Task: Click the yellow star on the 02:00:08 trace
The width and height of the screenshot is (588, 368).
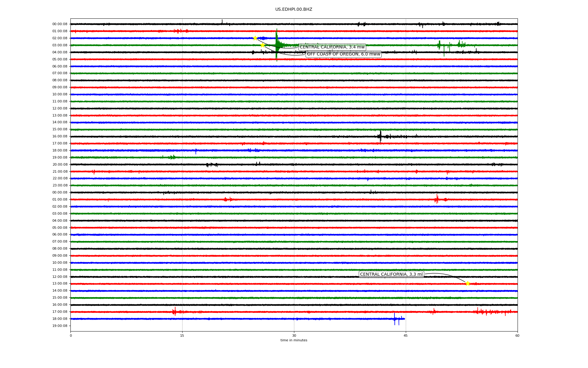Action: coord(255,38)
